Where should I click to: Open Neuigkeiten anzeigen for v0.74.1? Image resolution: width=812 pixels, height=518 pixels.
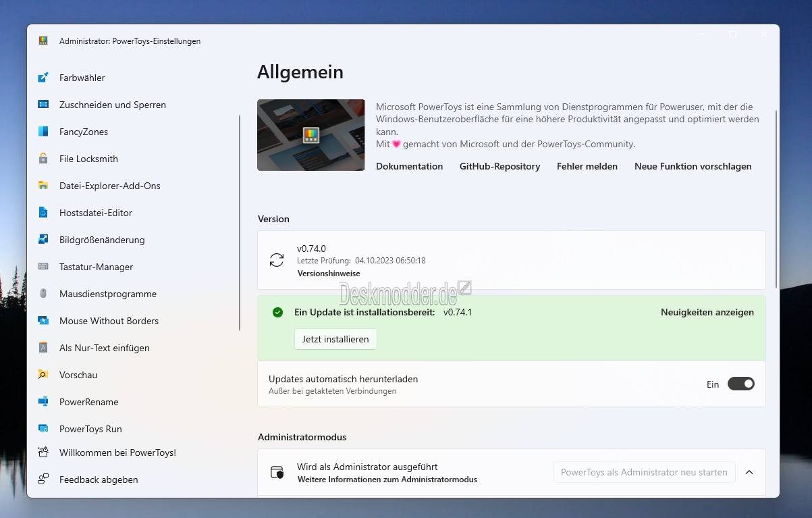[x=707, y=312]
